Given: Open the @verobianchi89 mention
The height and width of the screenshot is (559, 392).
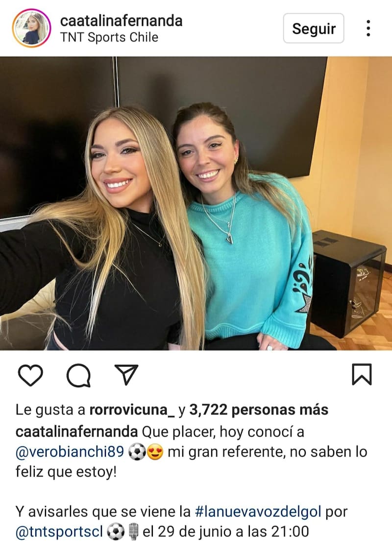Looking at the screenshot, I should coord(70,452).
